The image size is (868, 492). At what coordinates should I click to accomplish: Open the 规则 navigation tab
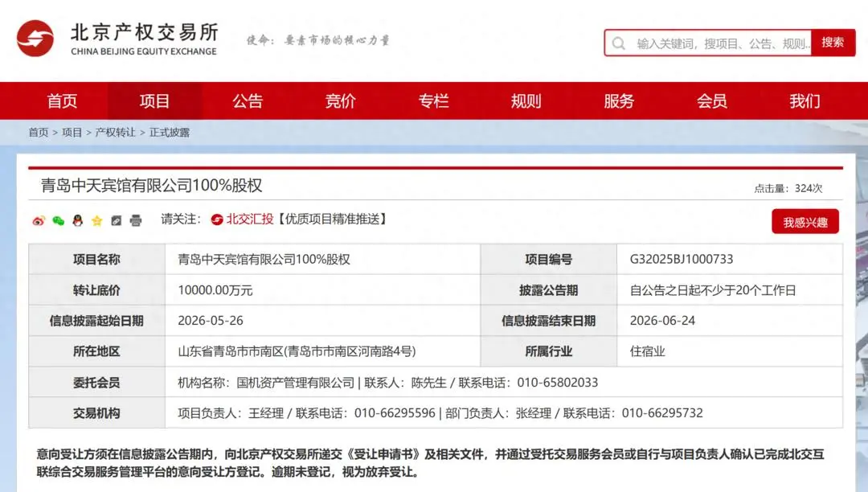tap(526, 100)
